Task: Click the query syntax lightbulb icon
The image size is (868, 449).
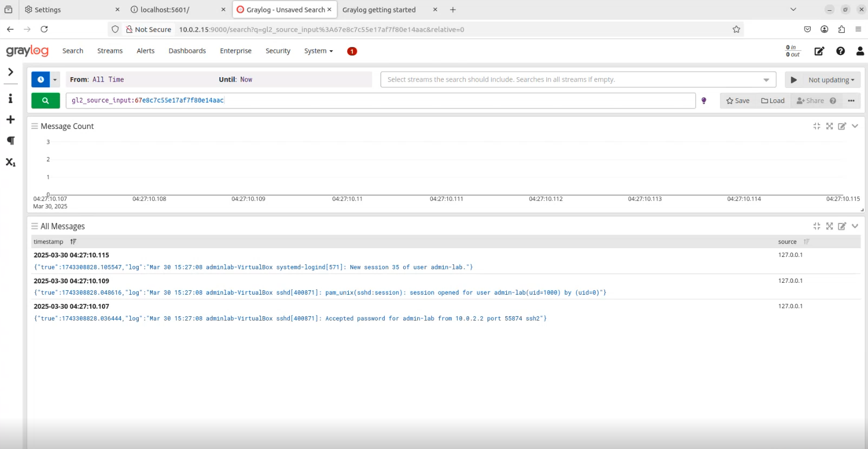Action: (704, 100)
